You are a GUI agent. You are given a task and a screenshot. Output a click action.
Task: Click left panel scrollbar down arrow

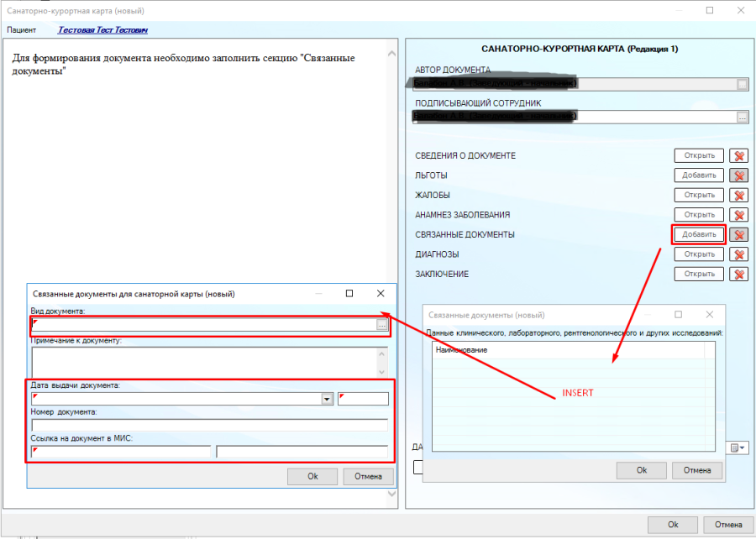point(392,493)
